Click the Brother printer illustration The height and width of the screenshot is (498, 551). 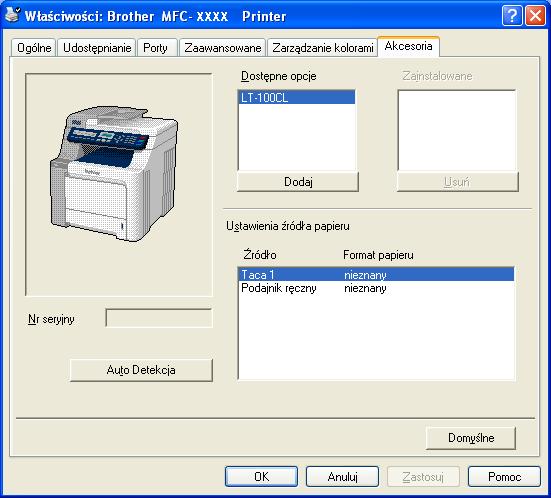click(114, 173)
